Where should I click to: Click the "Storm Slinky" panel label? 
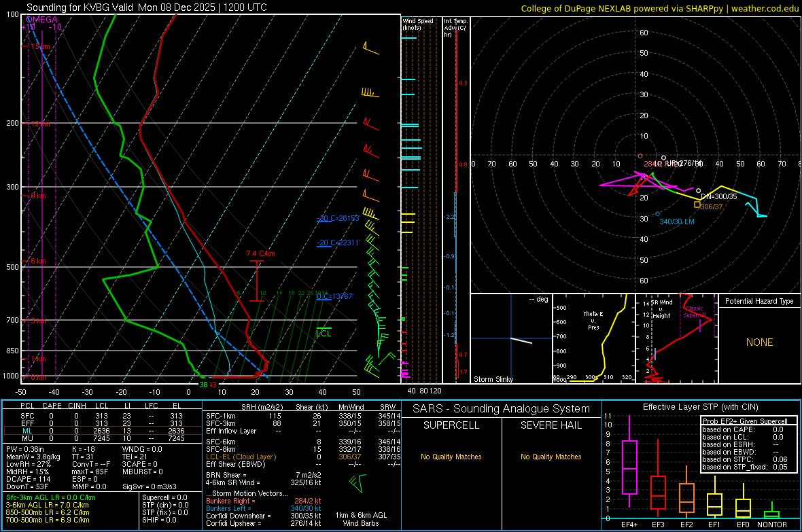pyautogui.click(x=493, y=379)
